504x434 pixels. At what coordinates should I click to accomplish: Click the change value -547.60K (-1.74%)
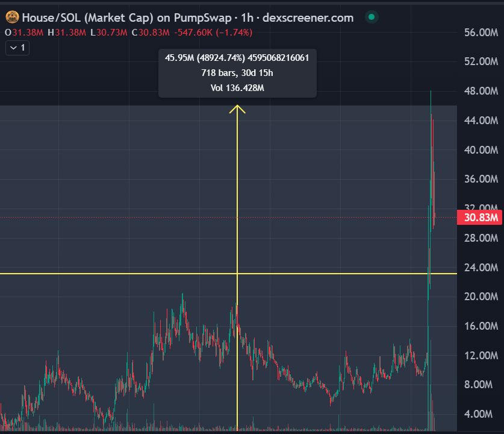213,33
